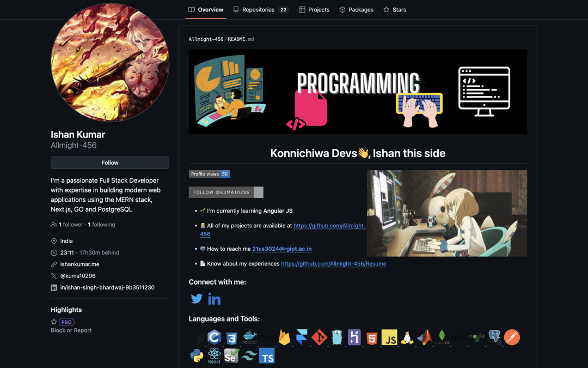The height and width of the screenshot is (368, 588).
Task: Click the React atom icon
Action: 214,355
